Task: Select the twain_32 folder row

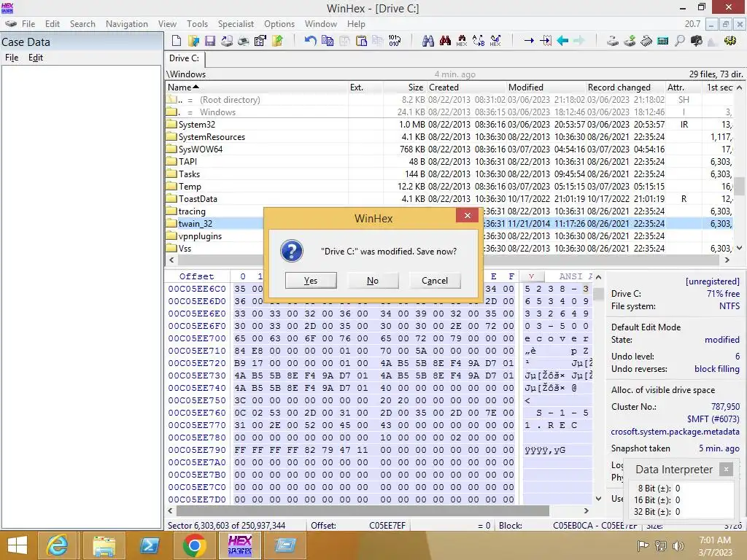Action: click(x=449, y=223)
